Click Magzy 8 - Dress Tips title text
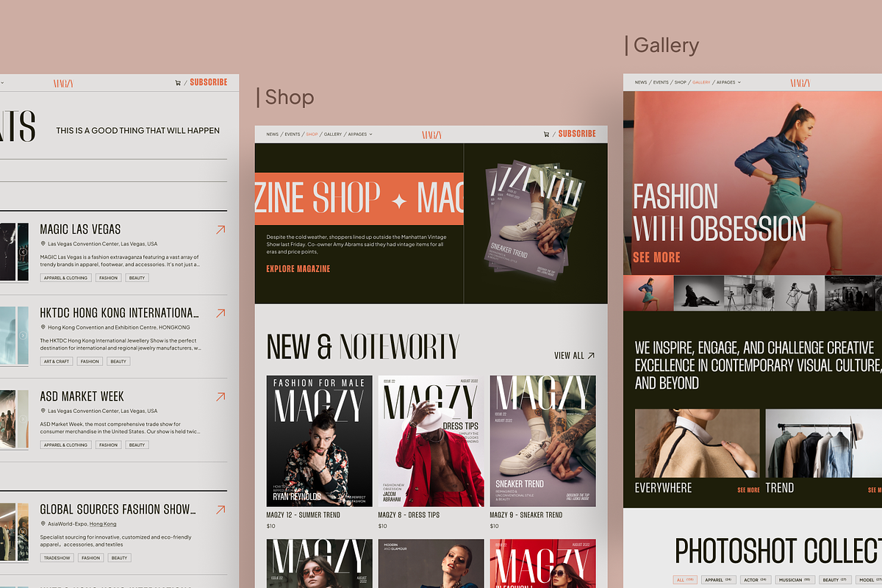882x588 pixels. coord(409,515)
